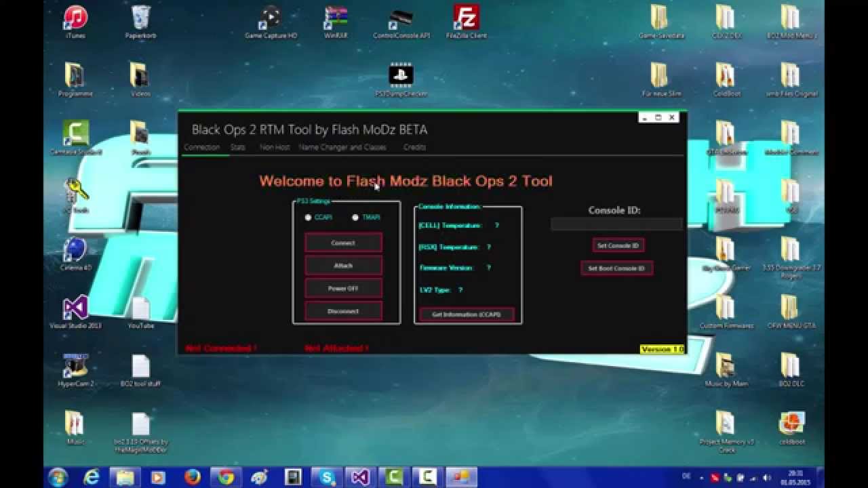Select the Game-savedata folder icon
868x488 pixels.
coord(660,22)
